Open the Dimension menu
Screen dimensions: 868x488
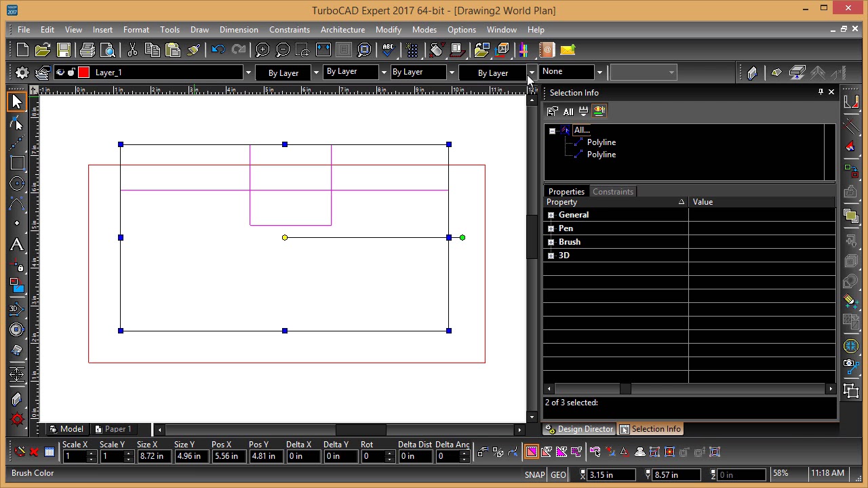pyautogui.click(x=239, y=30)
